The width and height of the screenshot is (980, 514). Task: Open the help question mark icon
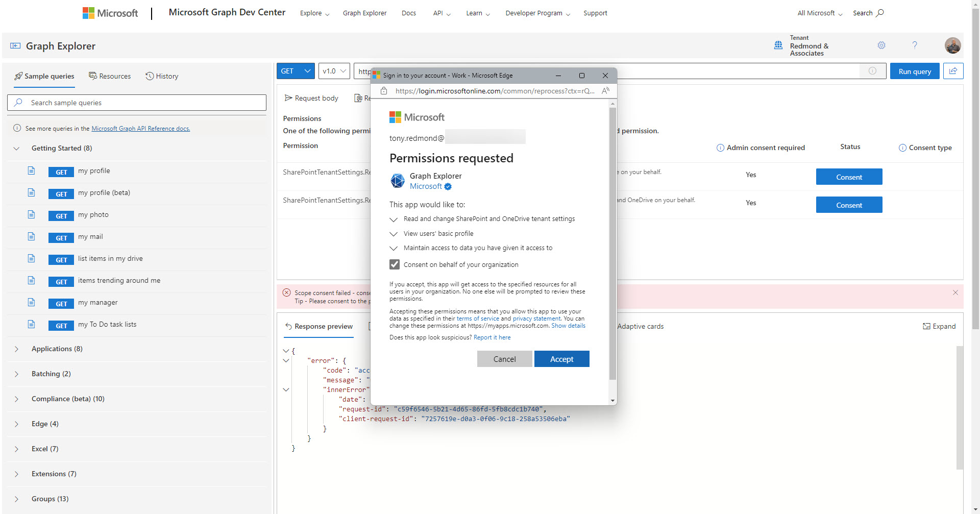[x=915, y=45]
